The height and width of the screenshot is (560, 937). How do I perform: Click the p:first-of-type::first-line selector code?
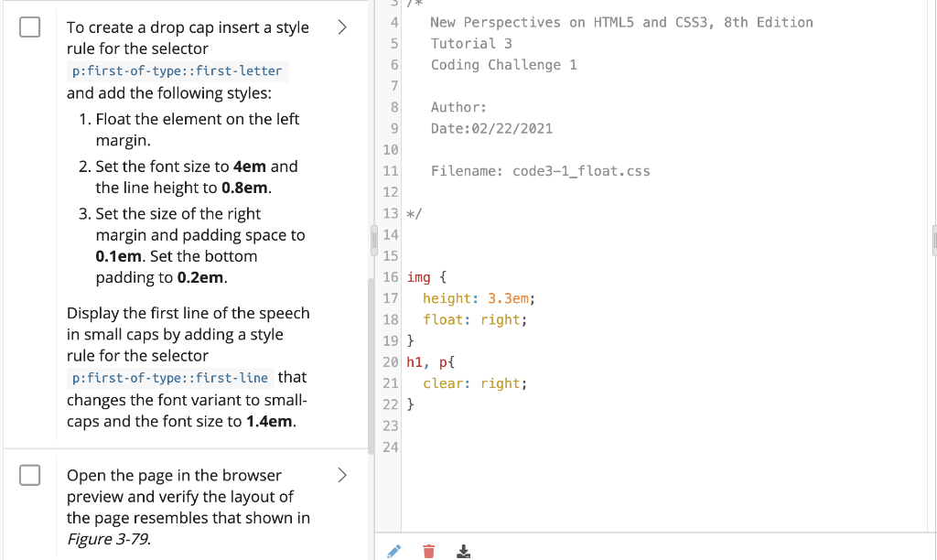pyautogui.click(x=170, y=378)
